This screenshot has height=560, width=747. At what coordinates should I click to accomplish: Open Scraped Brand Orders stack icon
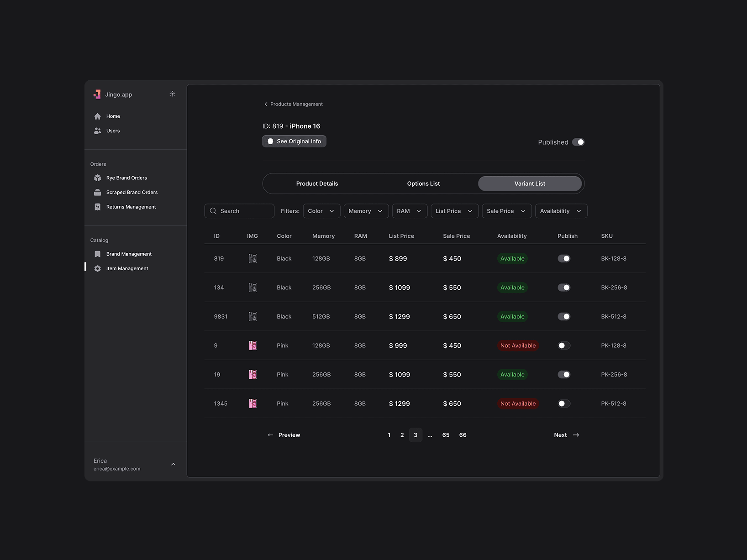[97, 193]
